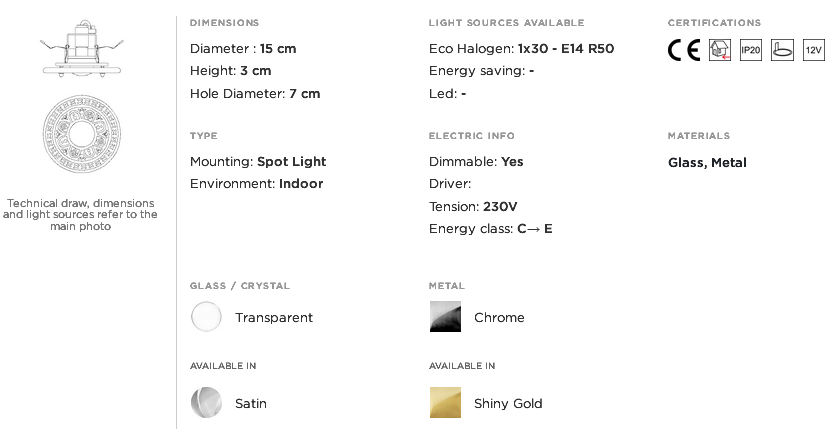Click the Eco Halogen 1x30 - E14 R50 value
Screen dimensions: 833x429
pos(566,49)
